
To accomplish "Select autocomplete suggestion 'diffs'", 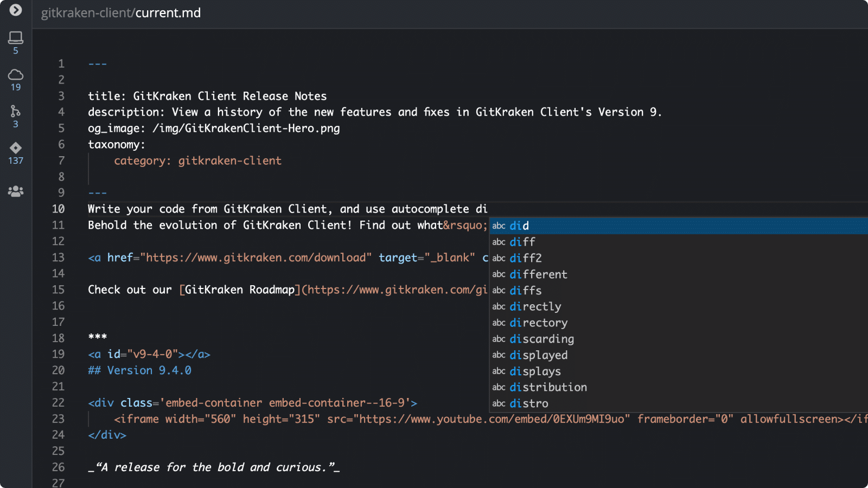I will click(679, 291).
